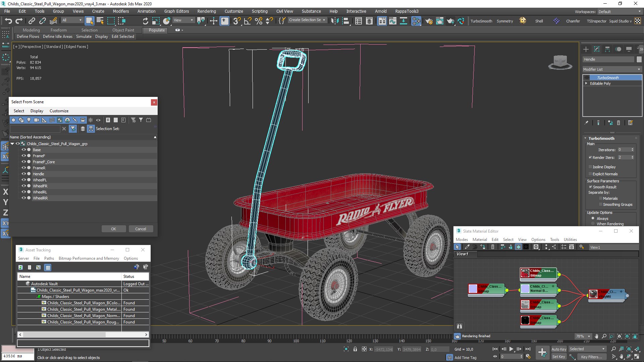Click OK in Select From Scene
This screenshot has width=644, height=362.
(x=114, y=229)
